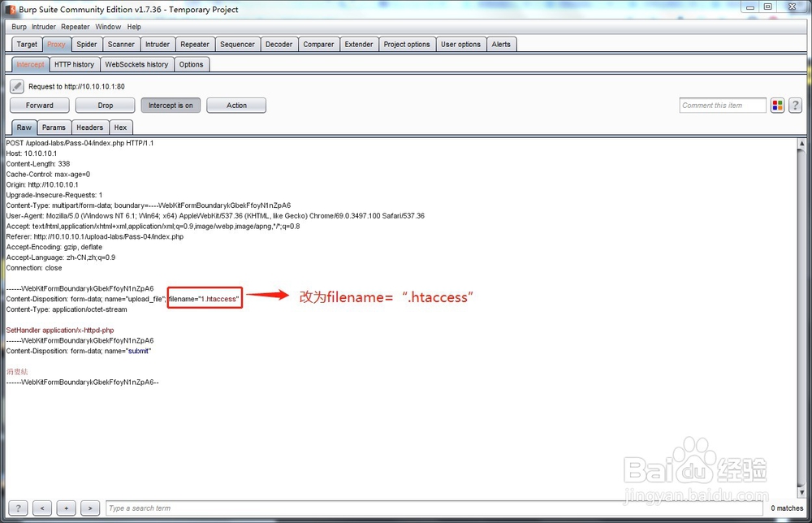Image resolution: width=812 pixels, height=523 pixels.
Task: Go to next search match arrow
Action: click(90, 508)
